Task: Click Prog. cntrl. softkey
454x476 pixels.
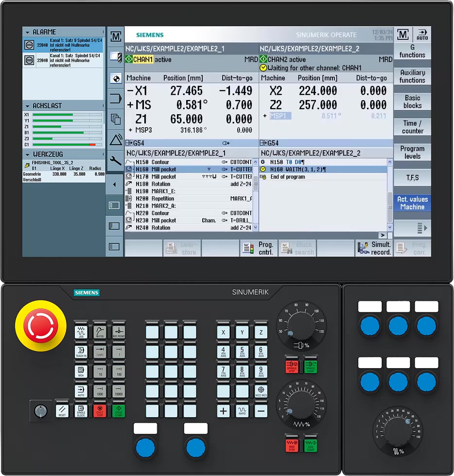Action: click(x=259, y=248)
